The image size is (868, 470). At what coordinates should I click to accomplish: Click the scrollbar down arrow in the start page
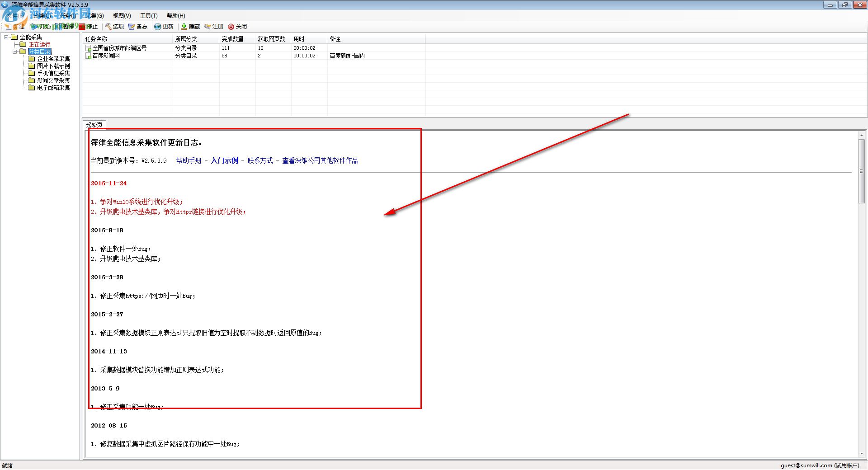pyautogui.click(x=861, y=454)
